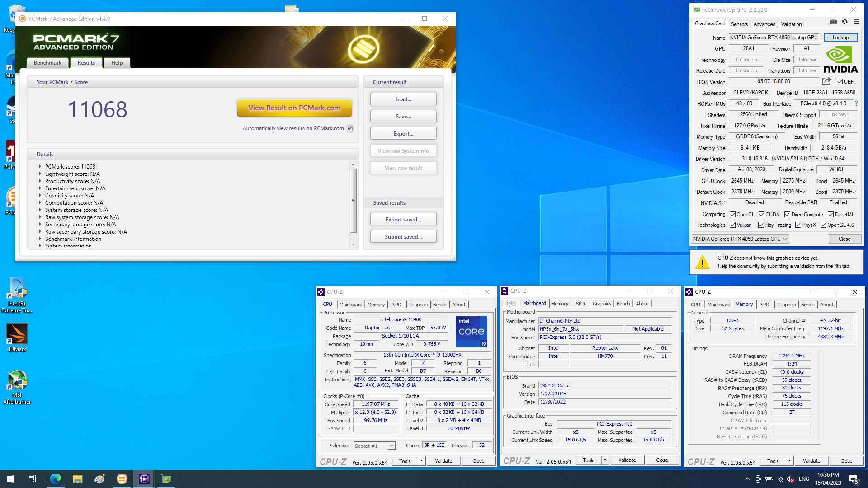Expand the Computation score row
Screen dimensions: 868x488
click(40, 202)
